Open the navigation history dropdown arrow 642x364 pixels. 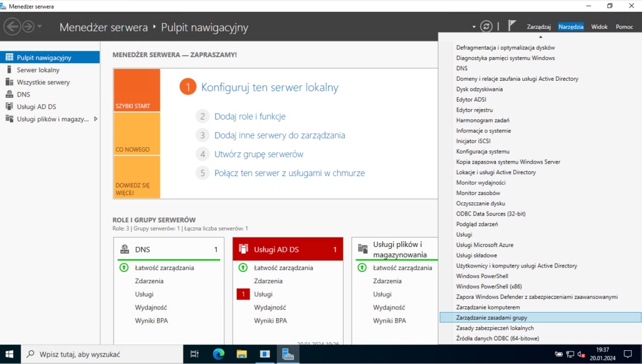(x=39, y=27)
